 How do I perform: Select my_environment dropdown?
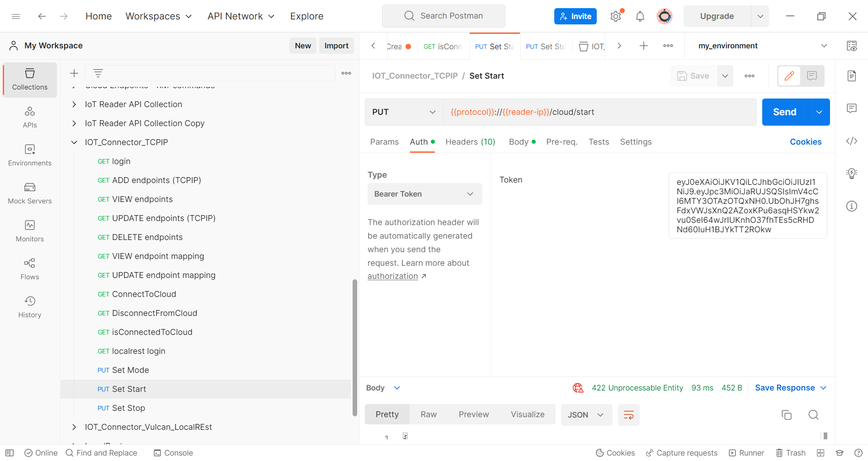pos(762,46)
